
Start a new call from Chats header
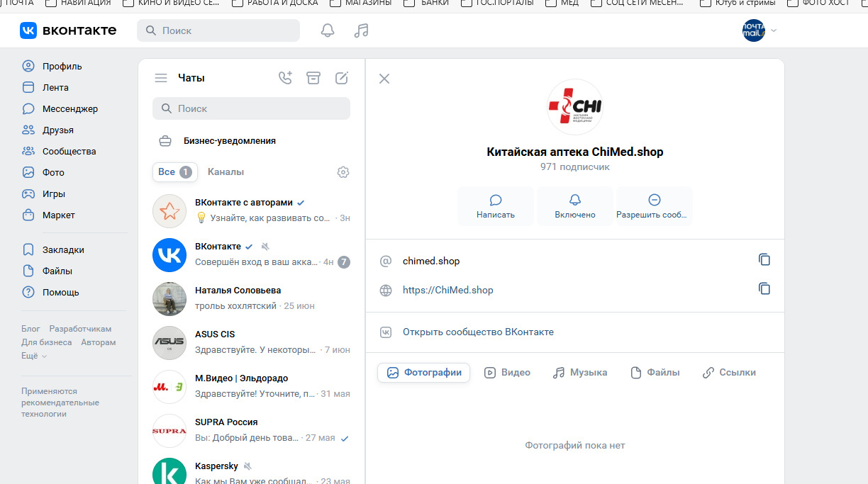tap(285, 78)
